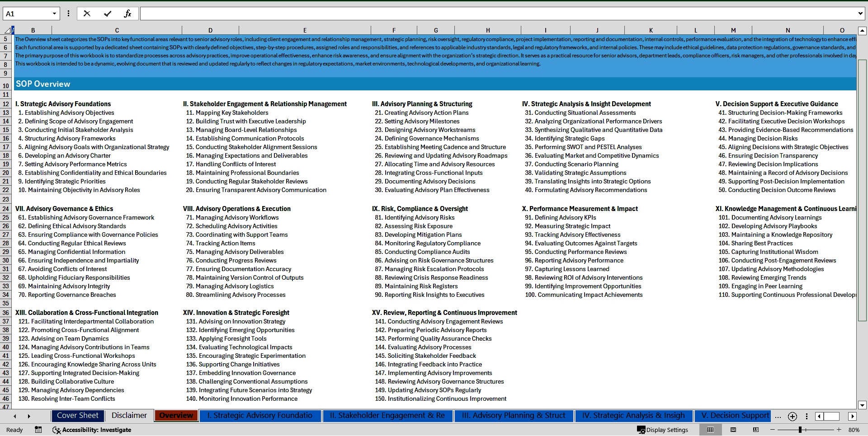Click inside the formula bar input
The width and height of the screenshot is (868, 436).
497,14
